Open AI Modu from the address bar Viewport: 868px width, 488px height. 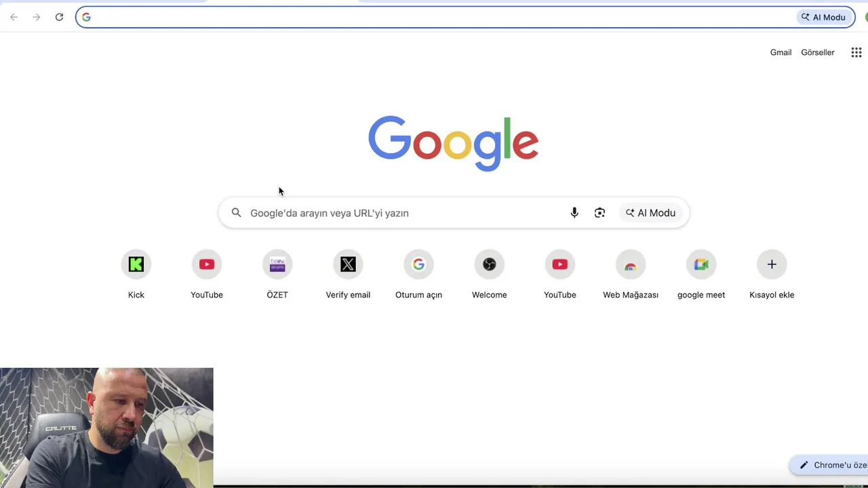823,17
